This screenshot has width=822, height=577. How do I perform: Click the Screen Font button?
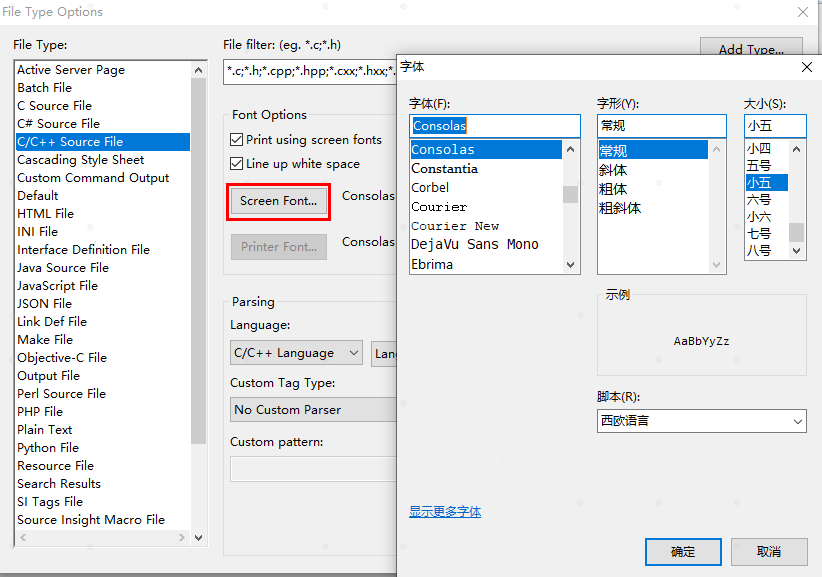coord(278,201)
